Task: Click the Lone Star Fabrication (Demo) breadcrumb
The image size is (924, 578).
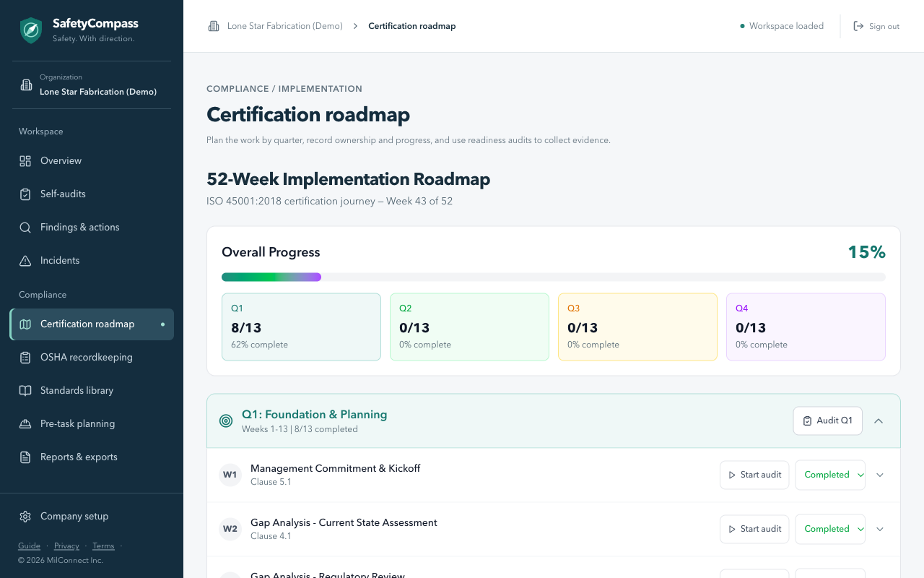Action: [x=285, y=26]
